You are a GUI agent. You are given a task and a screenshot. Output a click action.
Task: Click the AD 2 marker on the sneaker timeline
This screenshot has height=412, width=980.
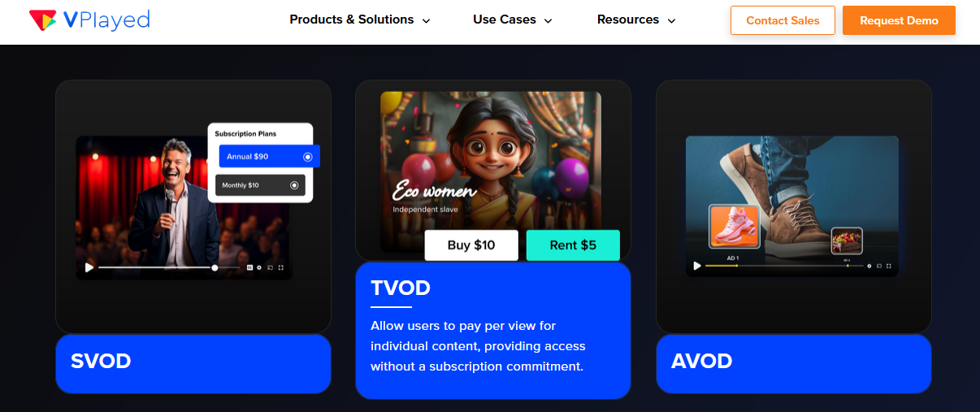point(848,265)
